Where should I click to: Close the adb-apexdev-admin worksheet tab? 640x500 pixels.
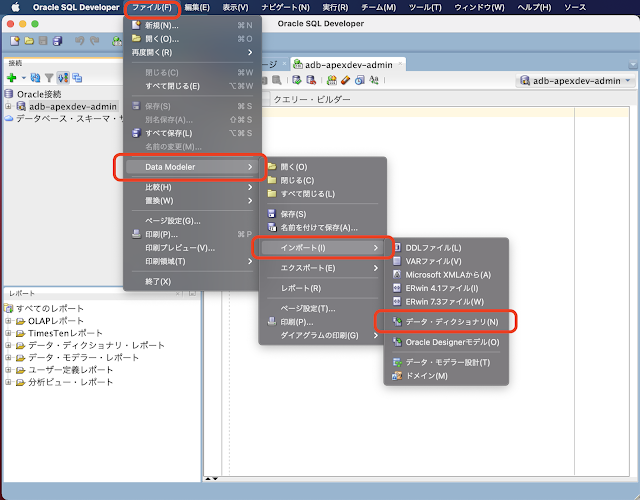pyautogui.click(x=400, y=63)
